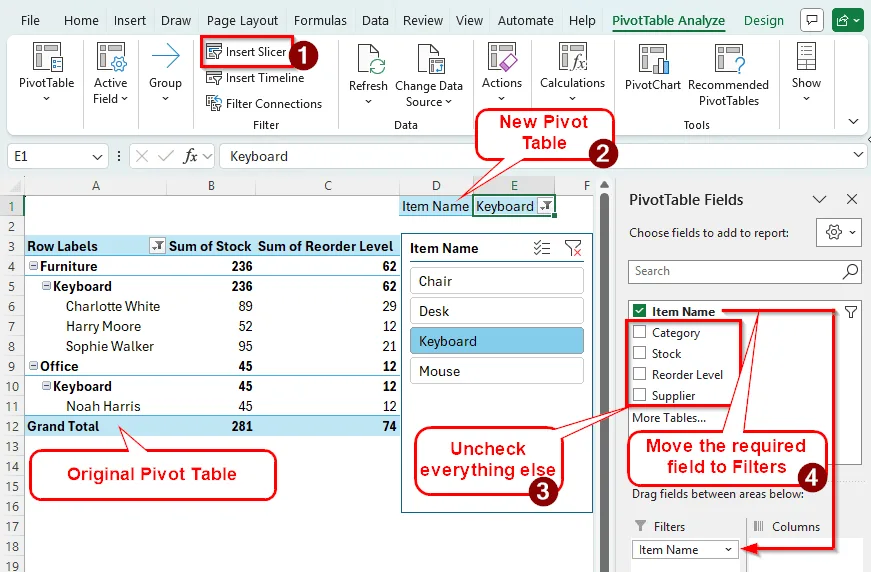
Task: Switch to the Home tab
Action: click(81, 21)
